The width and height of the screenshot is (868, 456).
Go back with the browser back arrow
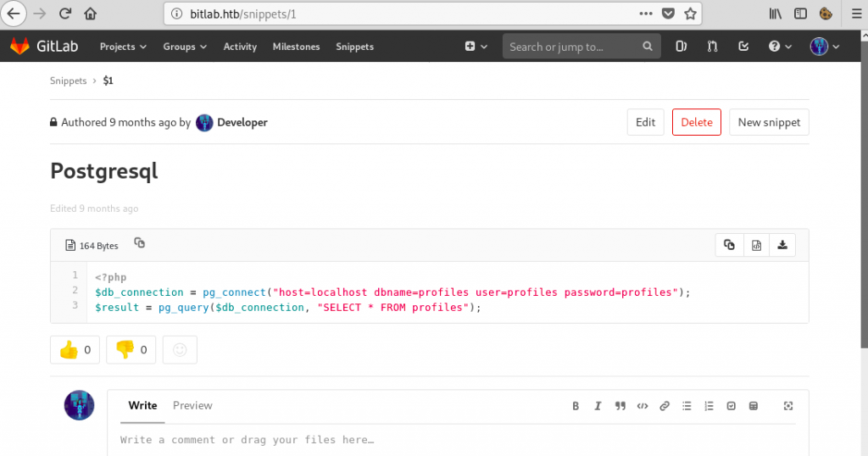coord(14,14)
